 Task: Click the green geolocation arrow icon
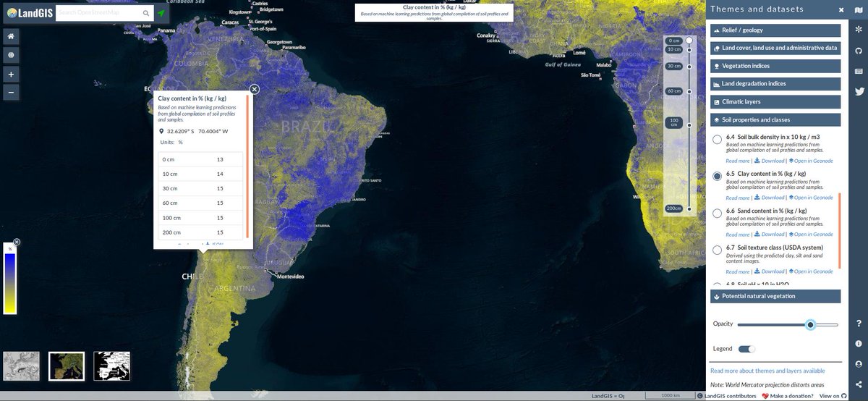pos(161,13)
